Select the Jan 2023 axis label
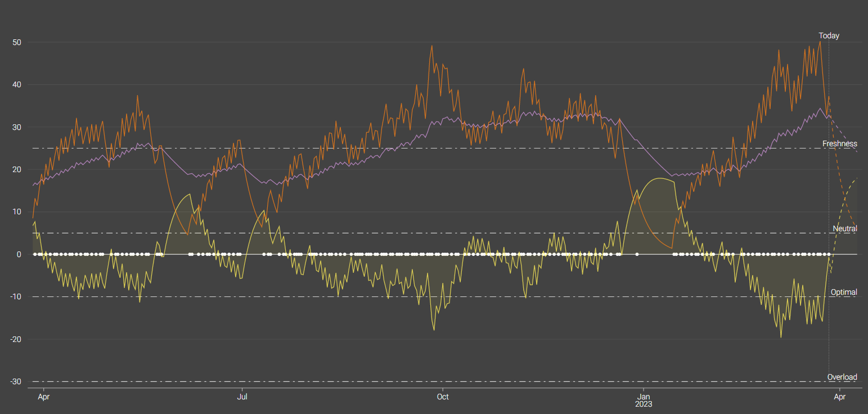 tap(643, 400)
